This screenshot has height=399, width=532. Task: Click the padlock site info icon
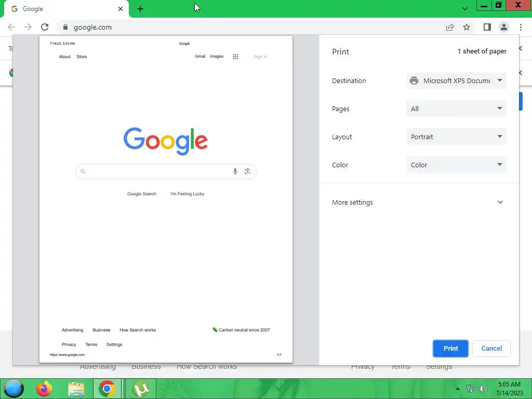65,27
